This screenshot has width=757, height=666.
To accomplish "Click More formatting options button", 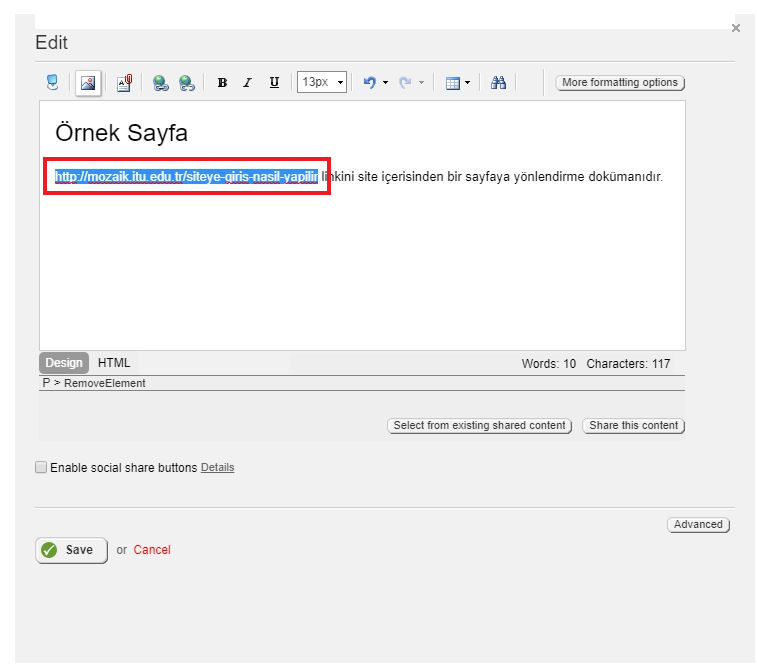I will [x=620, y=83].
